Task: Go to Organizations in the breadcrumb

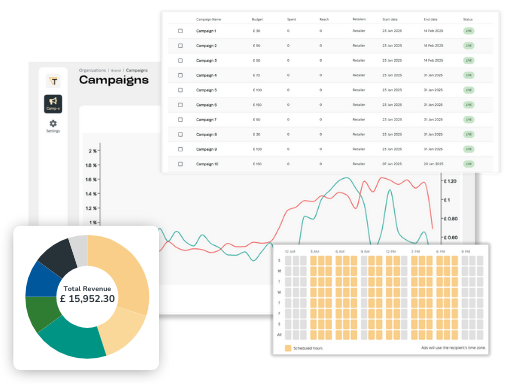Action: click(x=92, y=70)
